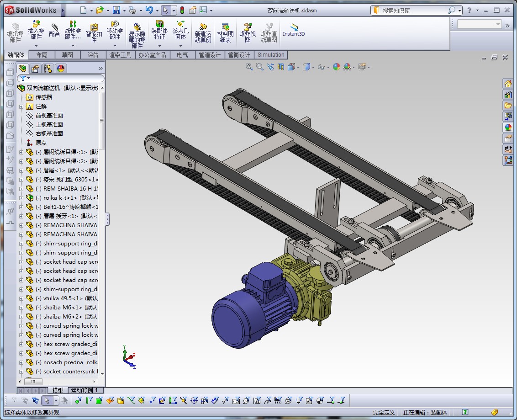The image size is (517, 420).
Task: Open File Explorer folder icon in task pane
Action: coord(508,106)
